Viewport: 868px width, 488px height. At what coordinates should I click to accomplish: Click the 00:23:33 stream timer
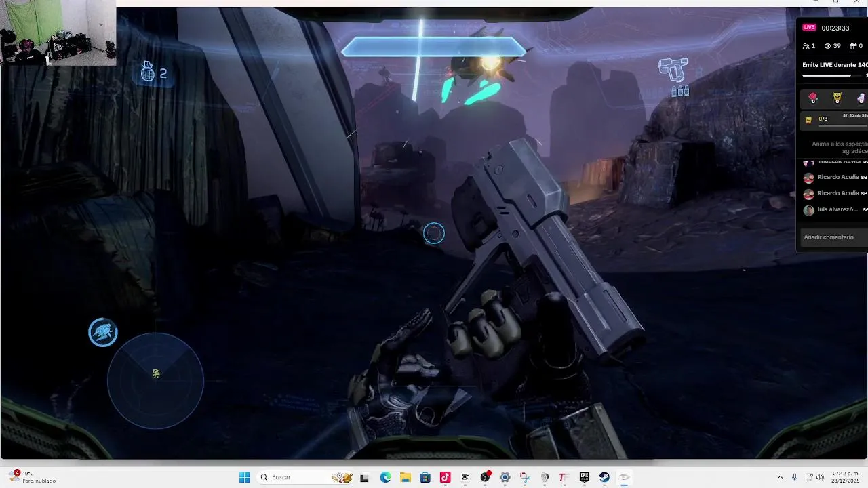(835, 28)
